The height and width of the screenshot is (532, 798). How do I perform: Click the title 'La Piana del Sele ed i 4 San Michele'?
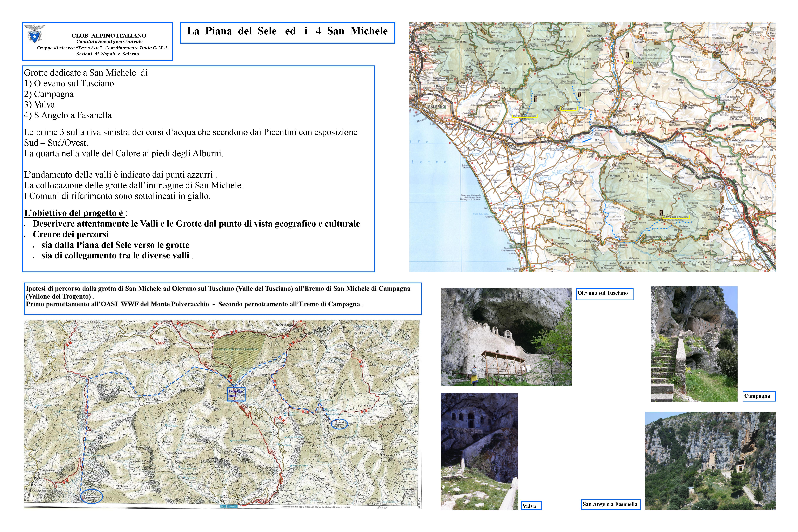coord(287,31)
